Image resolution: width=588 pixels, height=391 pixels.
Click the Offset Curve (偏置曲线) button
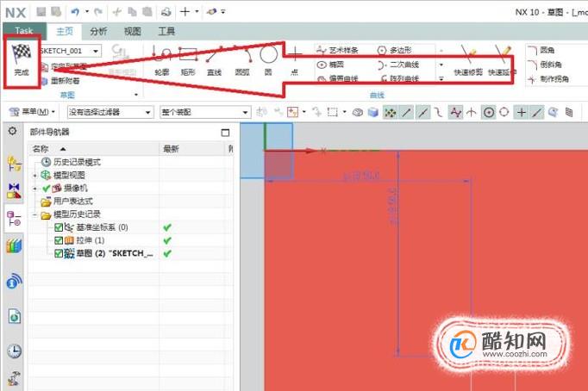tap(337, 78)
